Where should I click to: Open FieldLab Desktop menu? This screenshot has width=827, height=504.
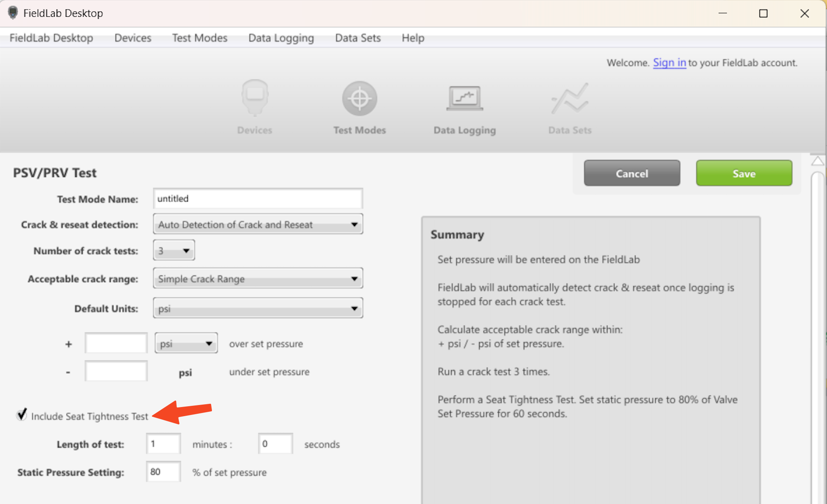51,38
